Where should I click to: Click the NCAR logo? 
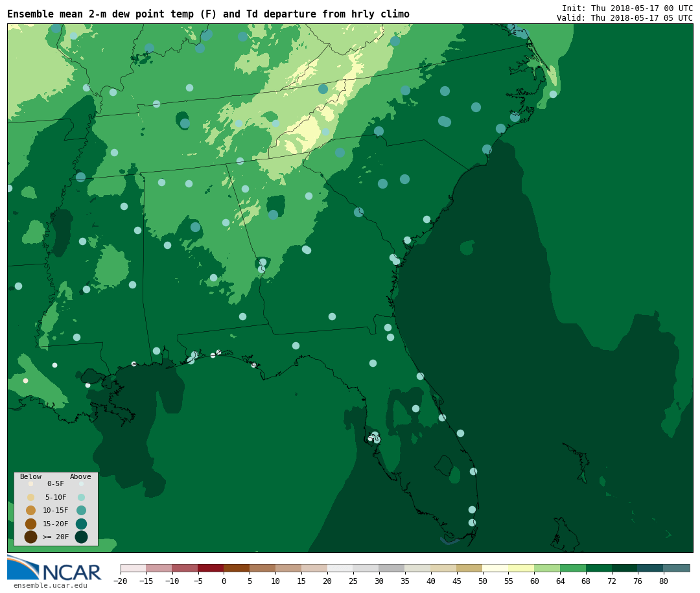point(54,568)
